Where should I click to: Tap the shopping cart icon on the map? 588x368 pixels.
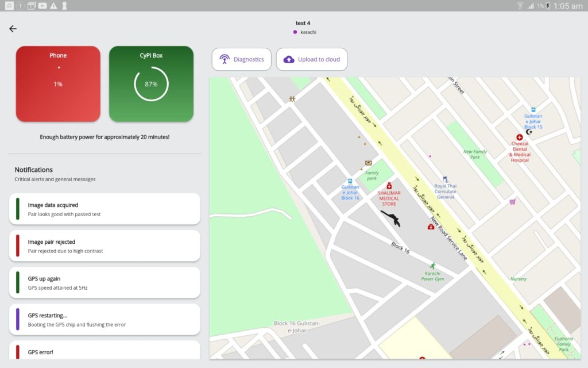[512, 202]
